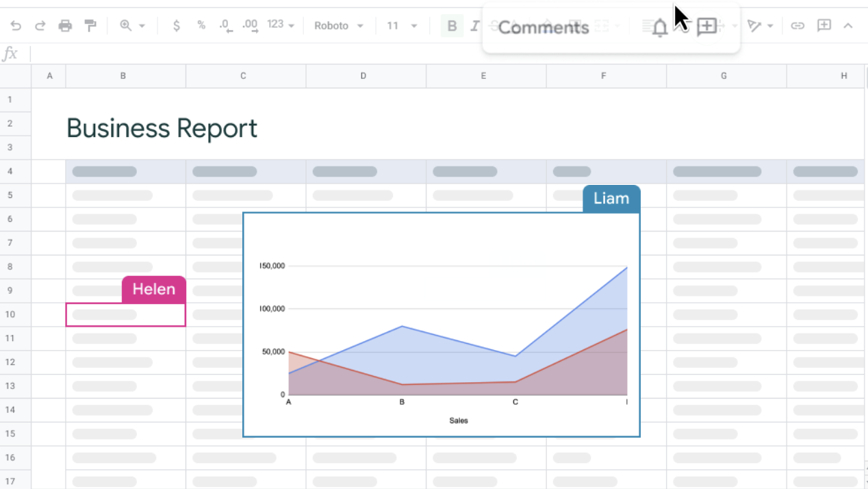Open the 123 number format menu
This screenshot has height=489, width=868.
tap(281, 25)
